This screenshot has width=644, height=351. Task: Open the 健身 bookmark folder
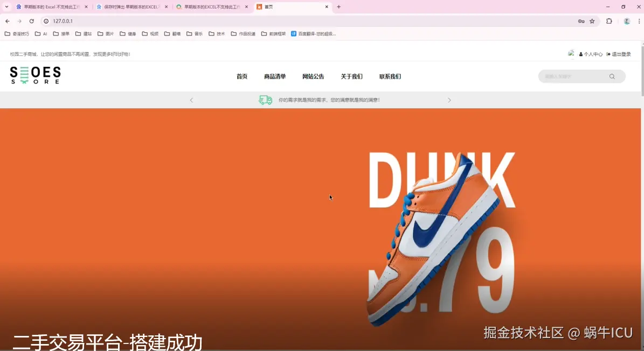128,33
